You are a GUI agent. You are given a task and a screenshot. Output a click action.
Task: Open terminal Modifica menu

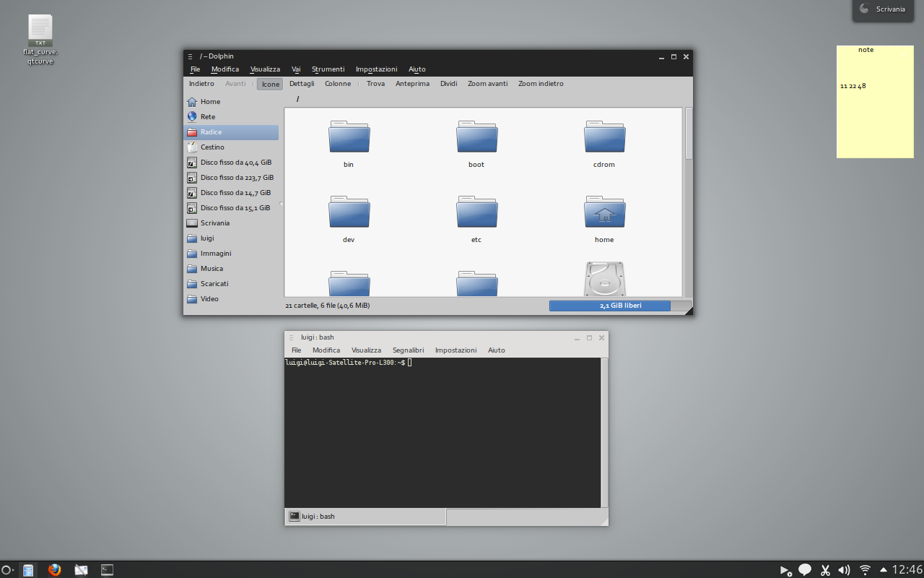[x=326, y=350]
